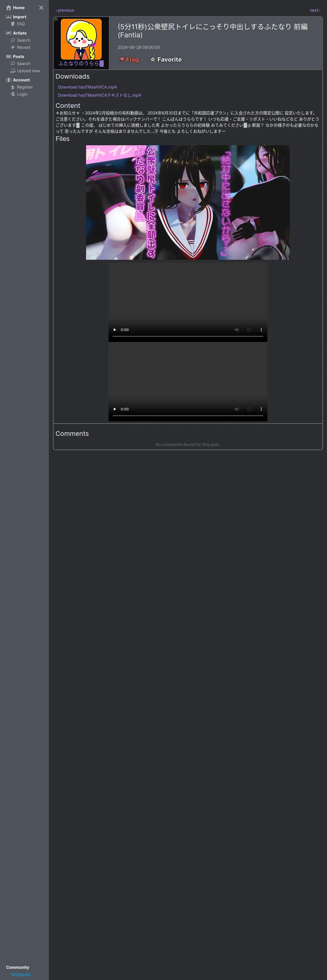Click the magnifier icon under Posts
327x980 pixels.
click(x=13, y=64)
